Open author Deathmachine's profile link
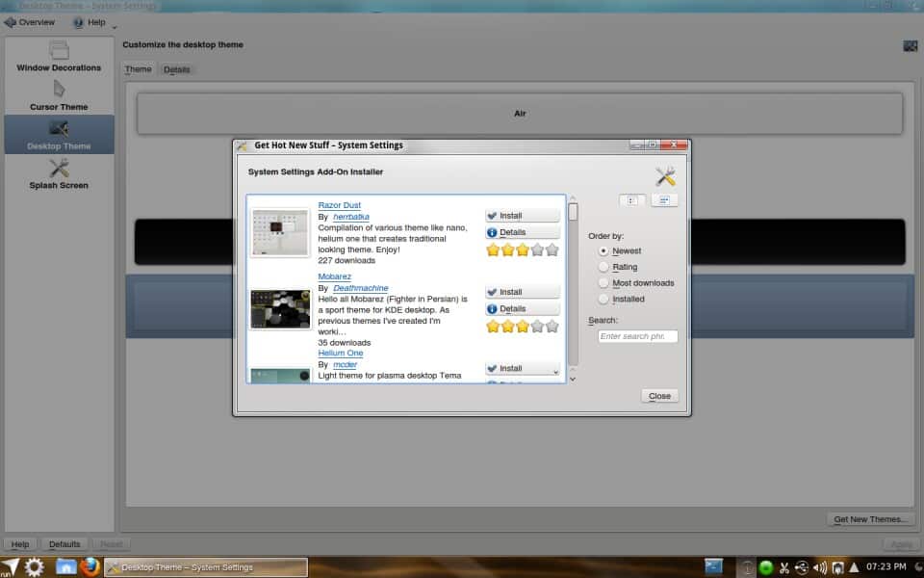 pos(361,288)
